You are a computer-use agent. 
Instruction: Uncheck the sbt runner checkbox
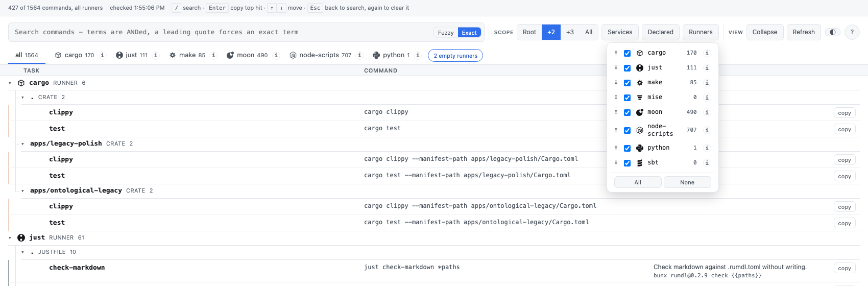click(627, 163)
